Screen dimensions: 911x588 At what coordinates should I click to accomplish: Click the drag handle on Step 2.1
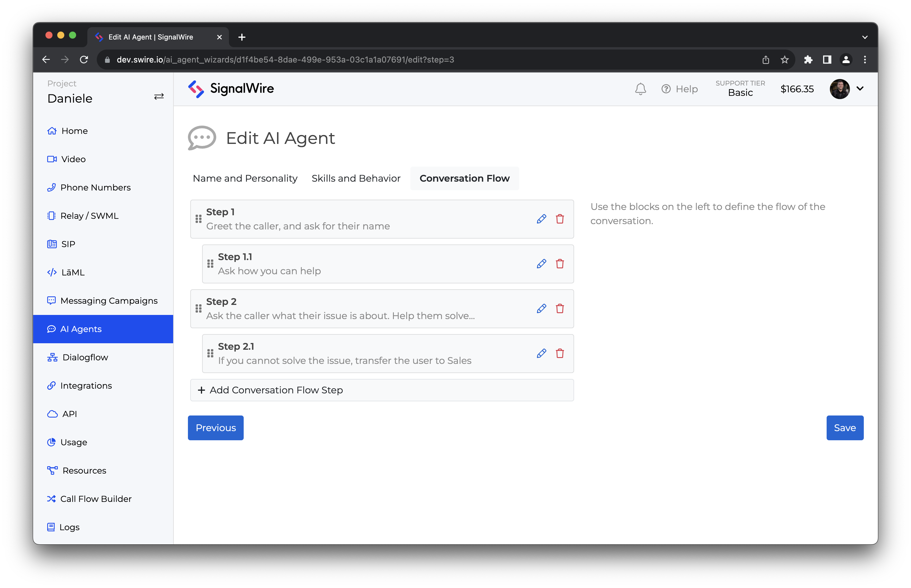pos(210,353)
